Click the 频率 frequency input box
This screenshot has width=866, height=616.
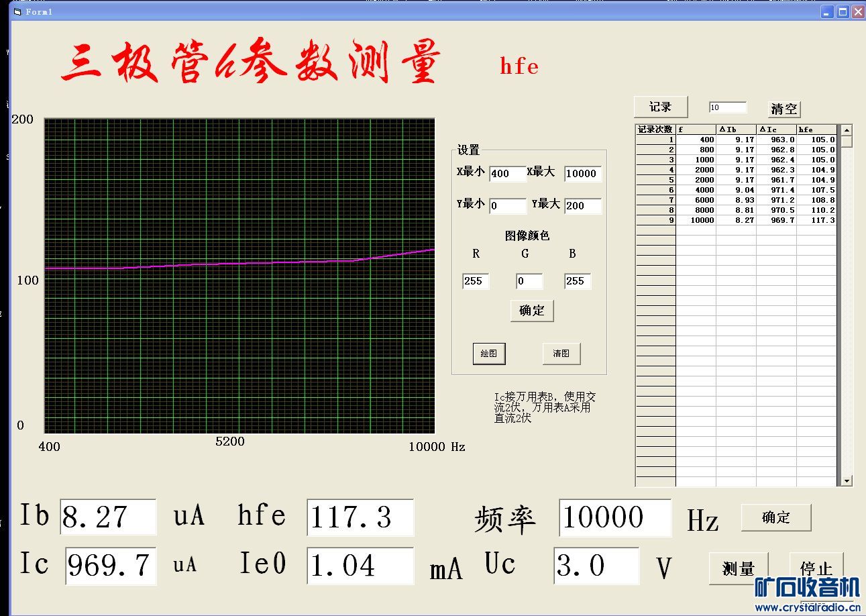(614, 518)
